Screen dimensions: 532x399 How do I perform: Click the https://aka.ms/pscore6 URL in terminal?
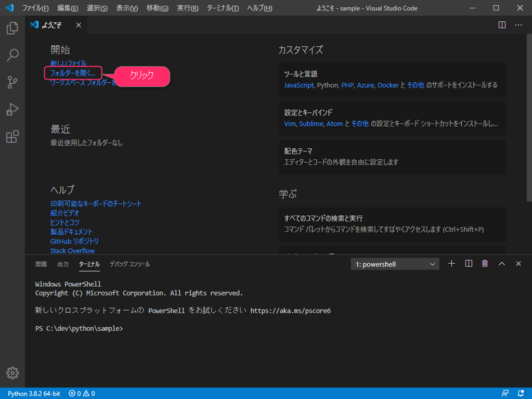pos(290,311)
